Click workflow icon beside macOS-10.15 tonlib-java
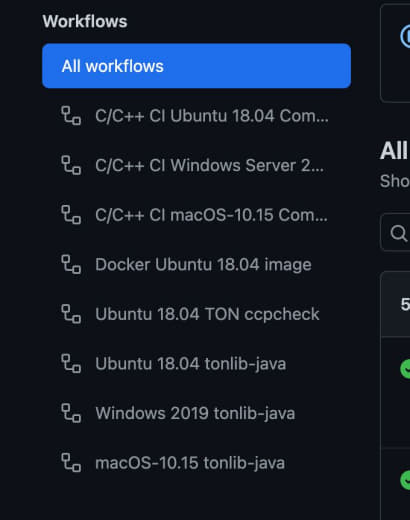This screenshot has width=410, height=520. click(71, 463)
